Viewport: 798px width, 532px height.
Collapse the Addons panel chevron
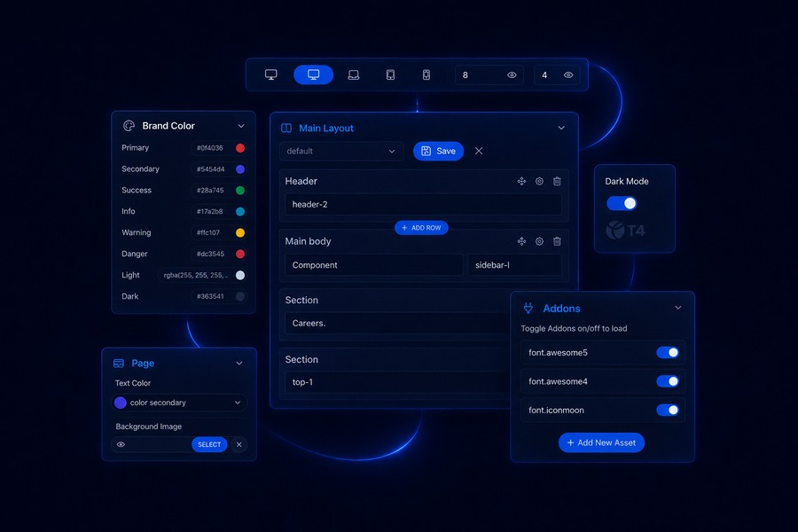point(678,308)
